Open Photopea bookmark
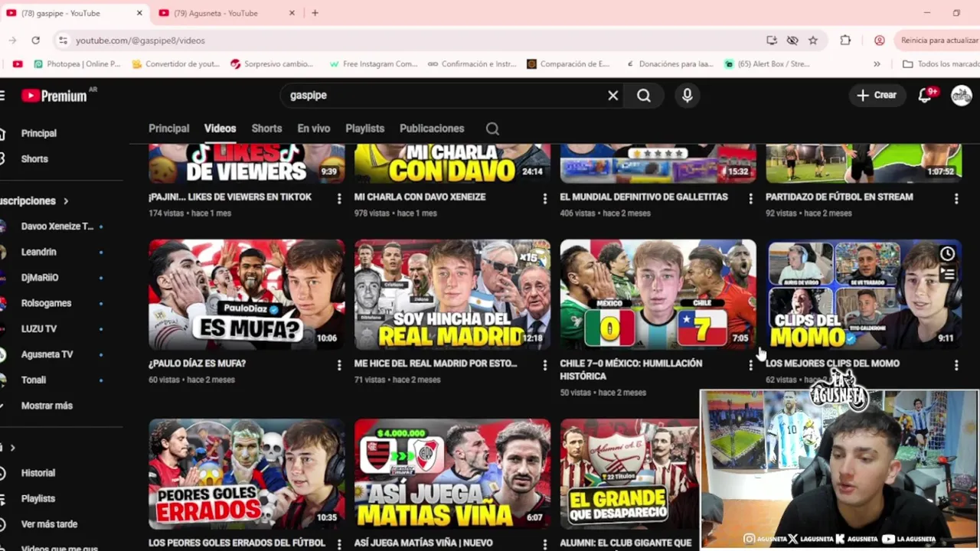 (77, 64)
